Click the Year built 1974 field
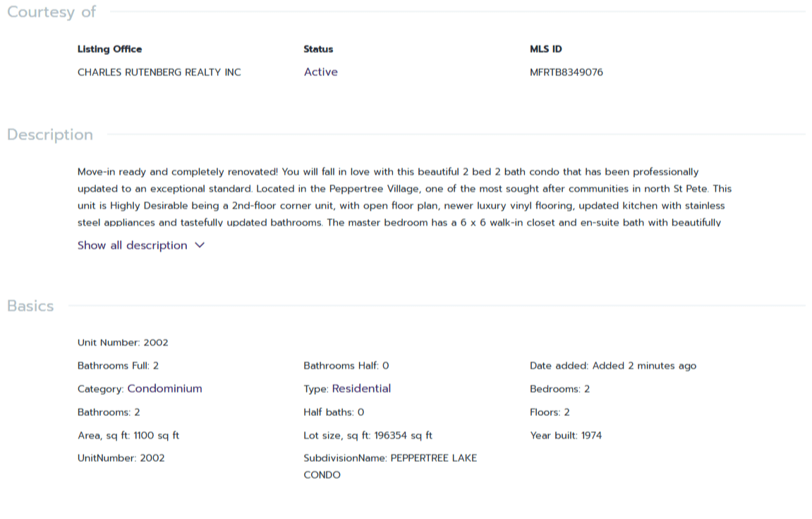The width and height of the screenshot is (812, 519). coord(566,435)
